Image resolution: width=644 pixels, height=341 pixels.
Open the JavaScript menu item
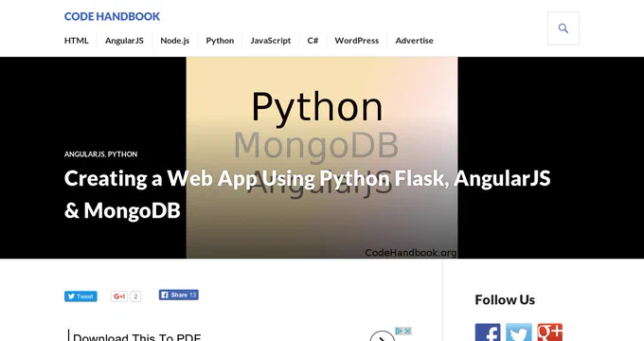pyautogui.click(x=271, y=41)
